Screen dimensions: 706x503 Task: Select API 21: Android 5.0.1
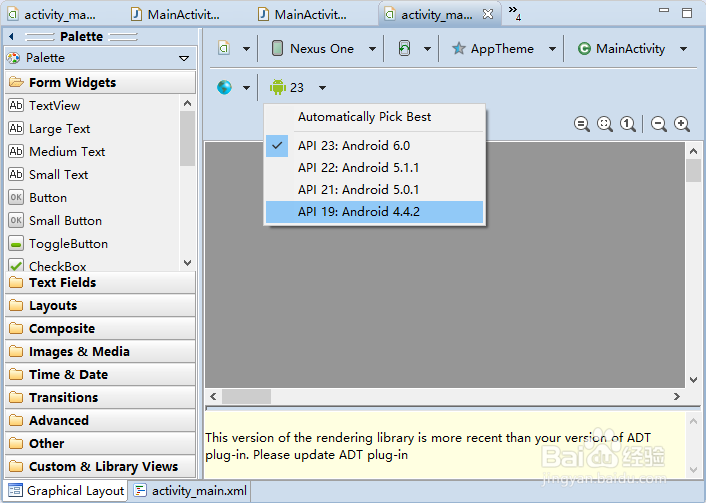pyautogui.click(x=374, y=190)
